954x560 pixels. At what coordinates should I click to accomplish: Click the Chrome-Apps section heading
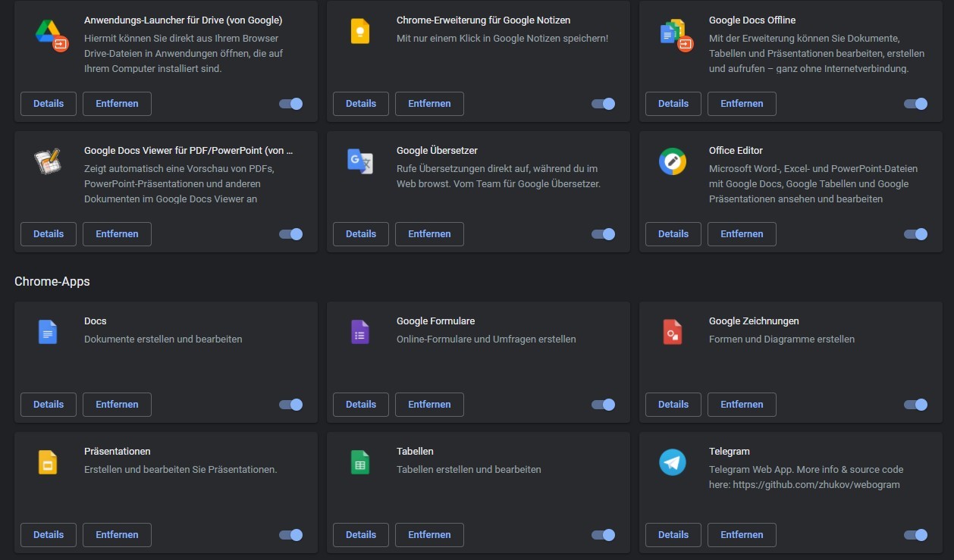click(x=52, y=281)
